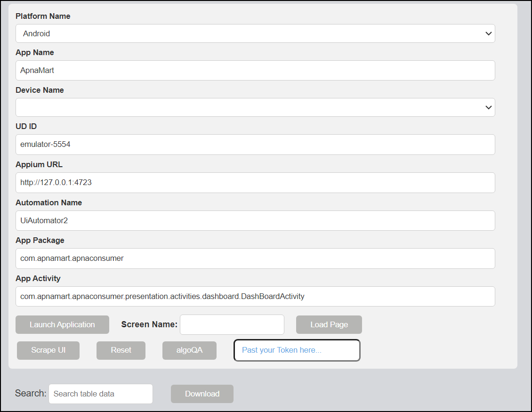Click the App Name field containing ApnaMart
This screenshot has width=532, height=412.
(255, 70)
